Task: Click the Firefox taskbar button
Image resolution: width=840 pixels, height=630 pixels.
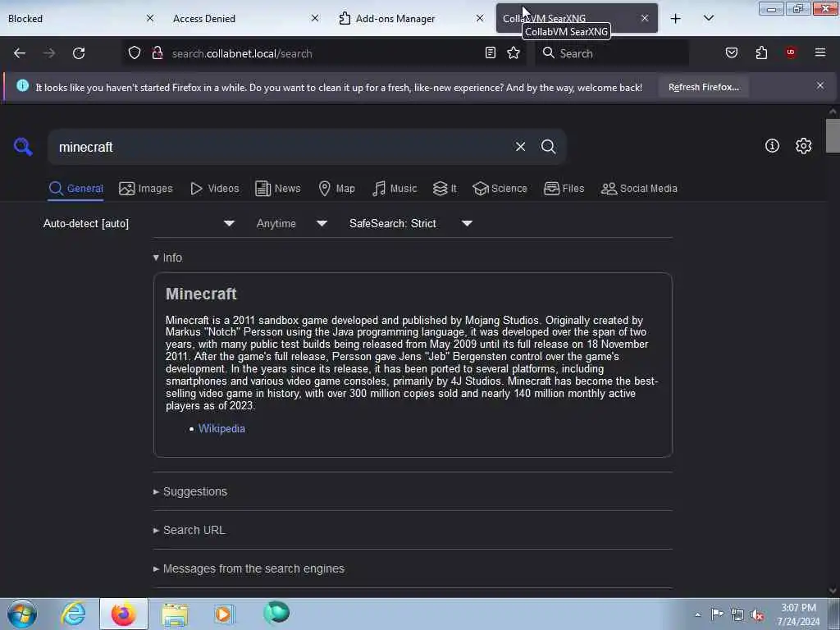Action: point(124,614)
